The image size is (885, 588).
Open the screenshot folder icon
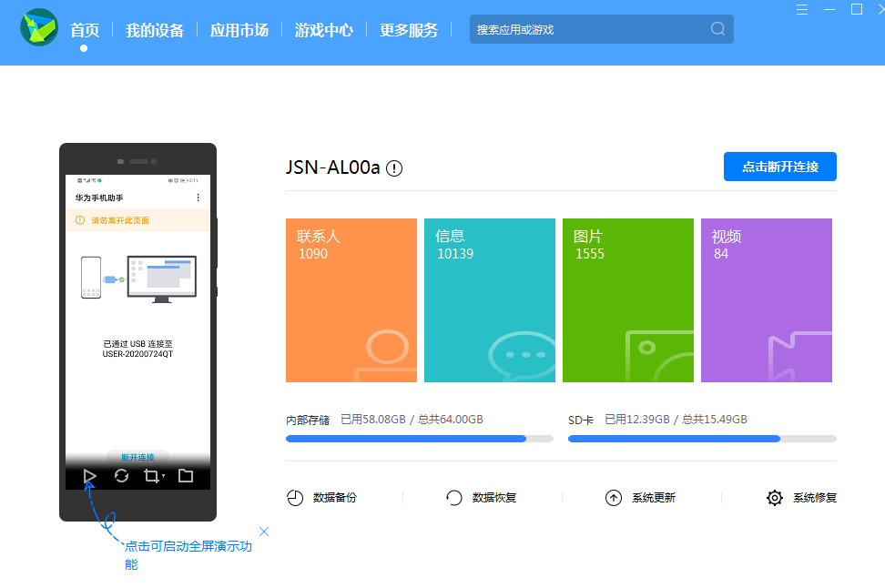(186, 475)
